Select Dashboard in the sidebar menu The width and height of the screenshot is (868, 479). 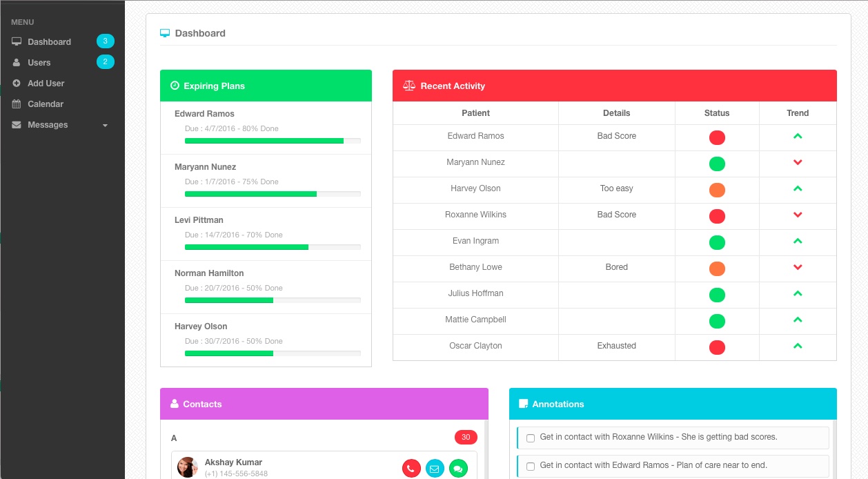(48, 41)
